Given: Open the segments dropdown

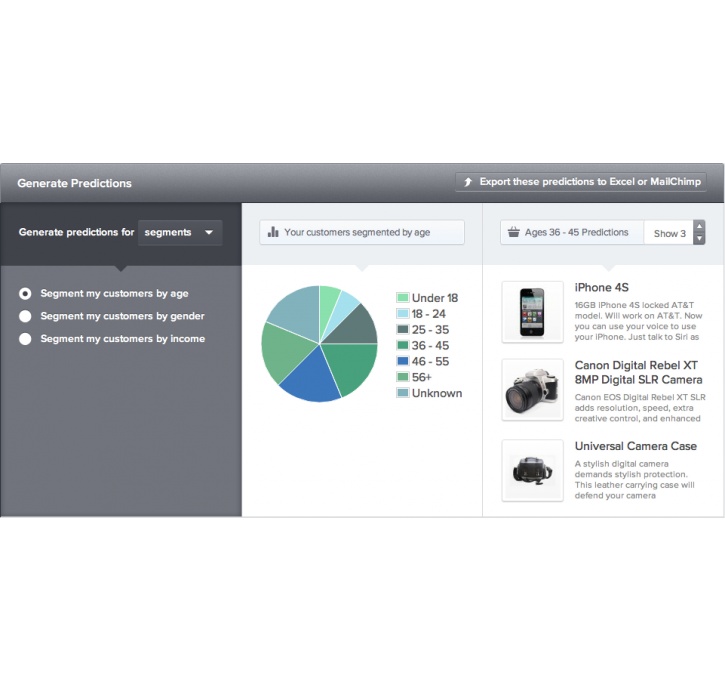Looking at the screenshot, I should point(180,233).
